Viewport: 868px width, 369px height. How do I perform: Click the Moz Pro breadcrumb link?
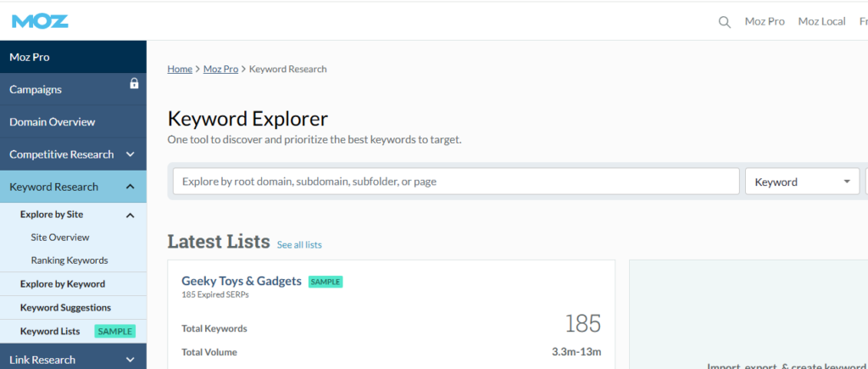220,70
